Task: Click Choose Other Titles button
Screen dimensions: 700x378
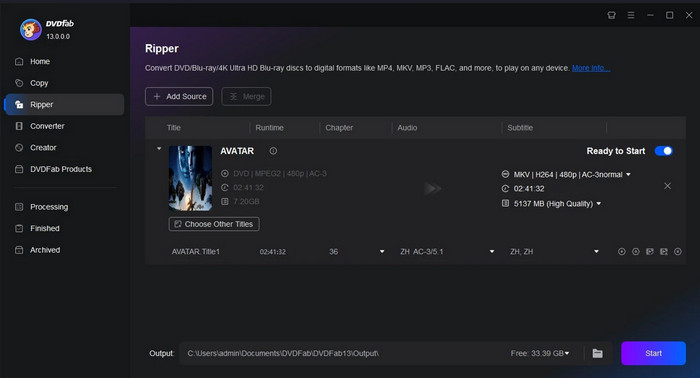Action: [x=214, y=224]
